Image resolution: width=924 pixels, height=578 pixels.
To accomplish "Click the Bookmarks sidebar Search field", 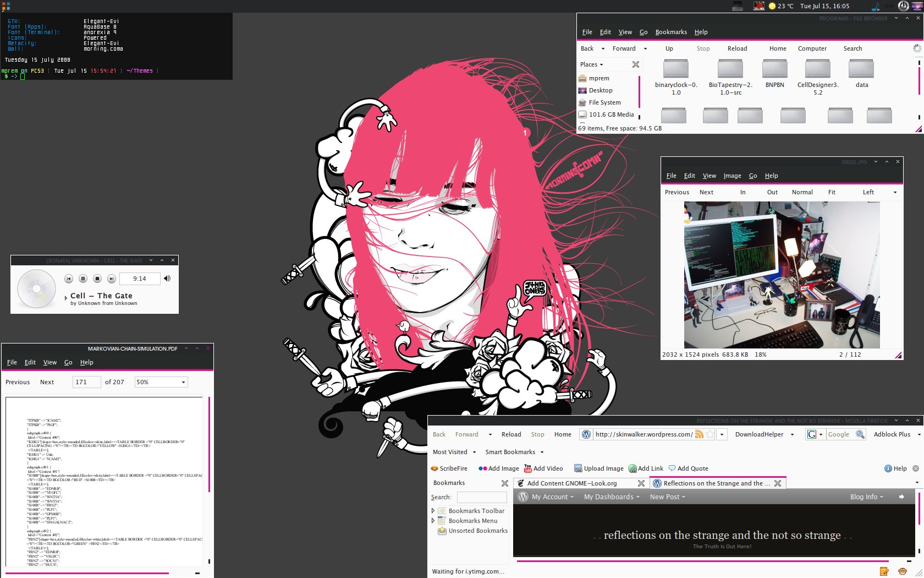I will pyautogui.click(x=481, y=497).
